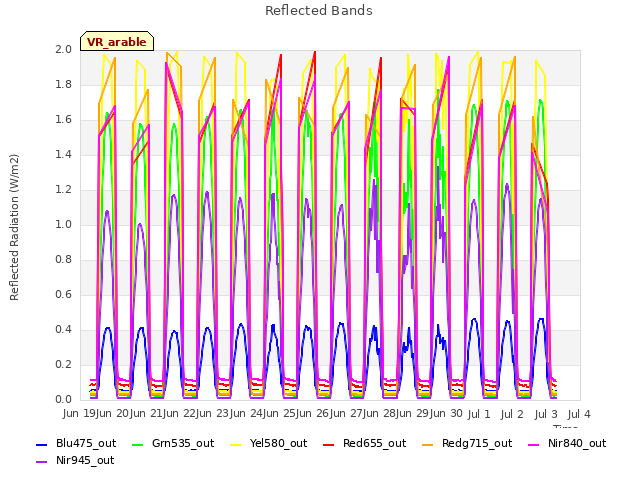640x480 pixels.
Task: Click the purple Nir945_out legend swatch
Action: (x=42, y=462)
